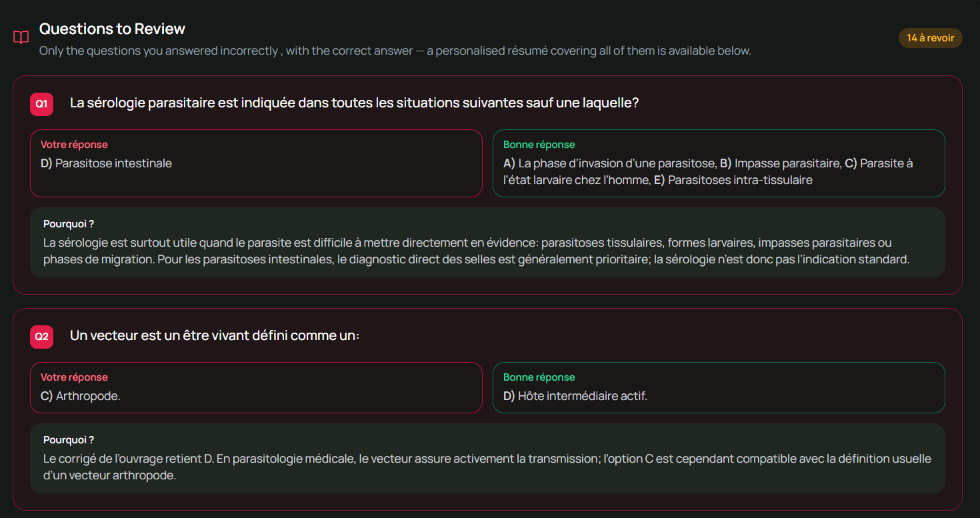Click the 'Pourquoi ?' heading under Q1
980x518 pixels.
[69, 224]
